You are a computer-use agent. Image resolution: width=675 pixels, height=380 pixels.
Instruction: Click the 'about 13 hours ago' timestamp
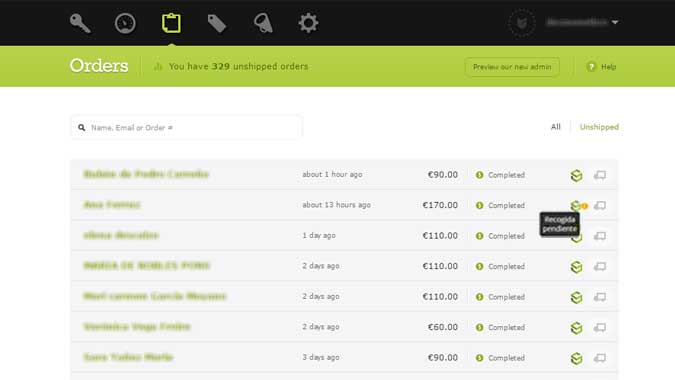tap(337, 205)
